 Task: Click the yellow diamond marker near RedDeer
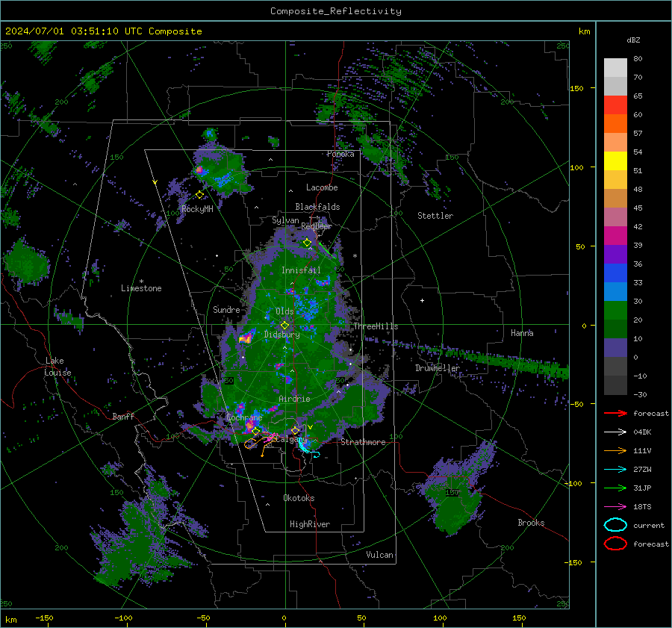[x=307, y=243]
